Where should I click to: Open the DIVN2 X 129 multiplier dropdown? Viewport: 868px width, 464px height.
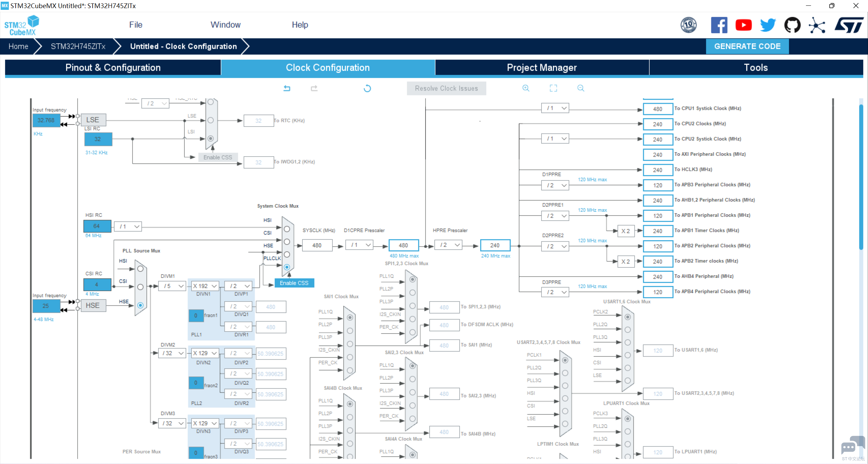(x=205, y=353)
